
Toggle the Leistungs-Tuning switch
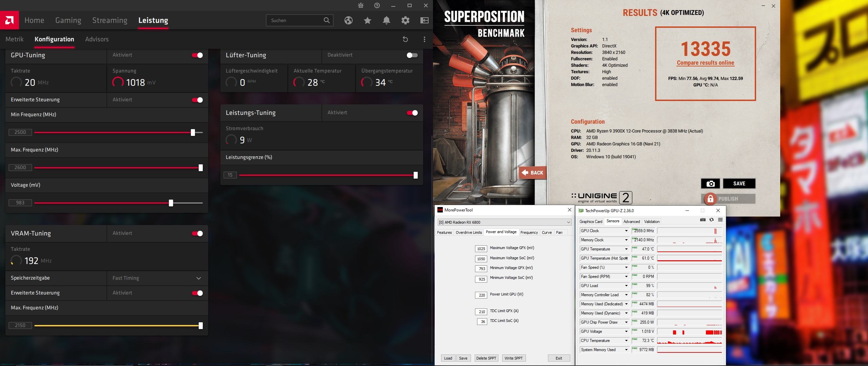[412, 113]
